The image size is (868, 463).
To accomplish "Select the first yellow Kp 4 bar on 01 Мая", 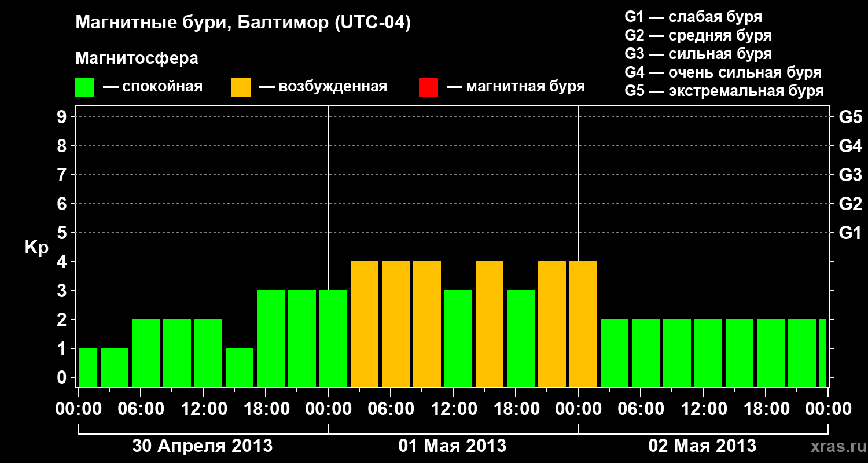I will tap(365, 324).
